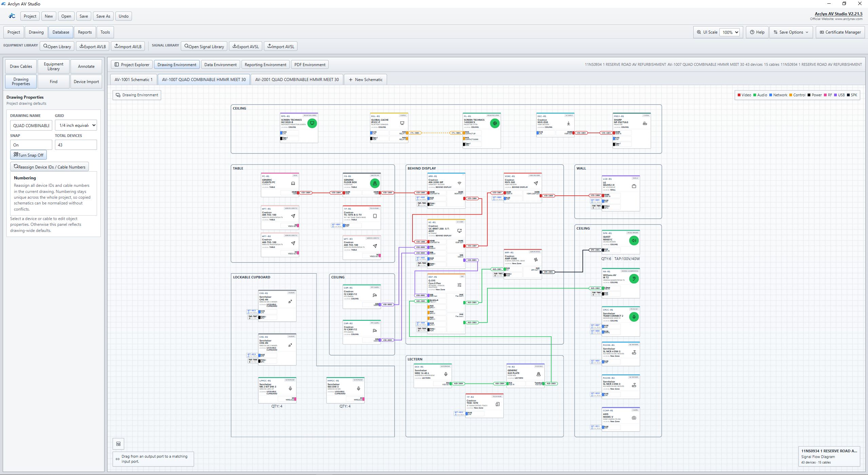Switch to the Drawing ribbon tab
This screenshot has width=868, height=475.
(x=36, y=32)
